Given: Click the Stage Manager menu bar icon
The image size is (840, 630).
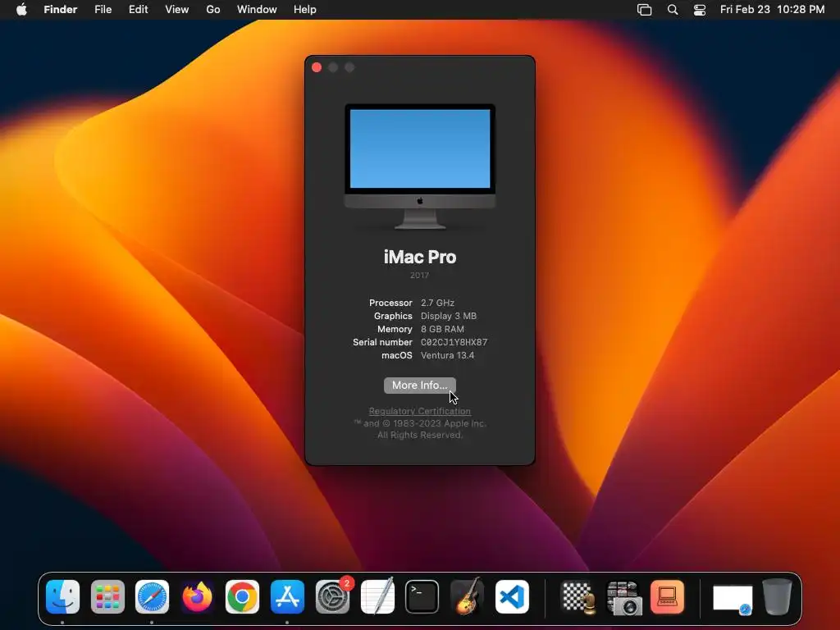Looking at the screenshot, I should coord(645,10).
